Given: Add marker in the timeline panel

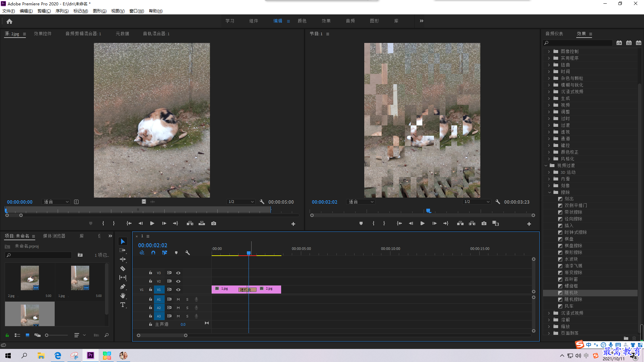Looking at the screenshot, I should click(x=176, y=253).
